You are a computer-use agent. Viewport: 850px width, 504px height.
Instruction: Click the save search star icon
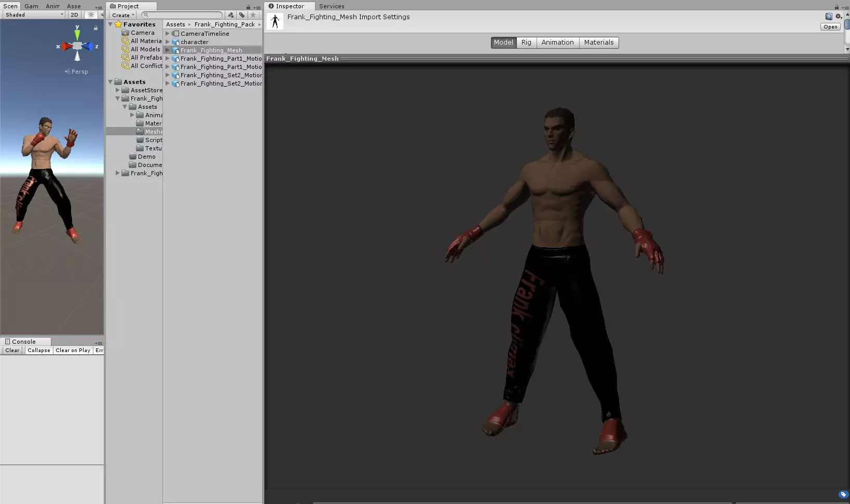click(x=253, y=15)
